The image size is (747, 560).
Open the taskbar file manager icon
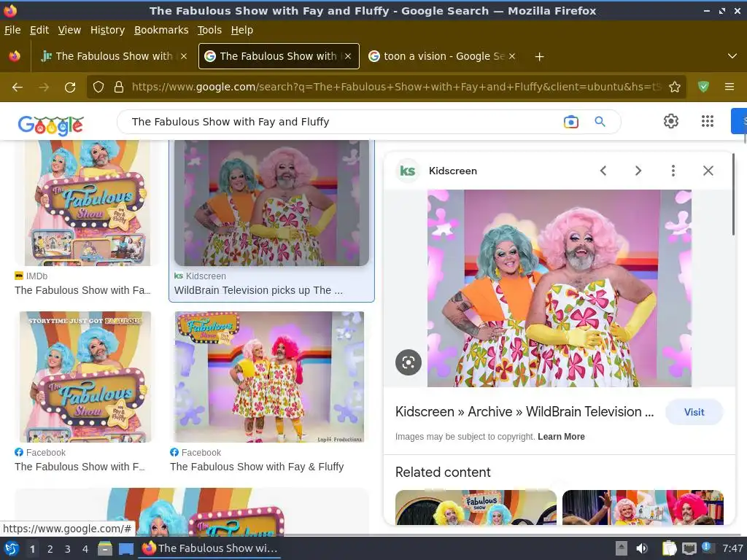[105, 548]
